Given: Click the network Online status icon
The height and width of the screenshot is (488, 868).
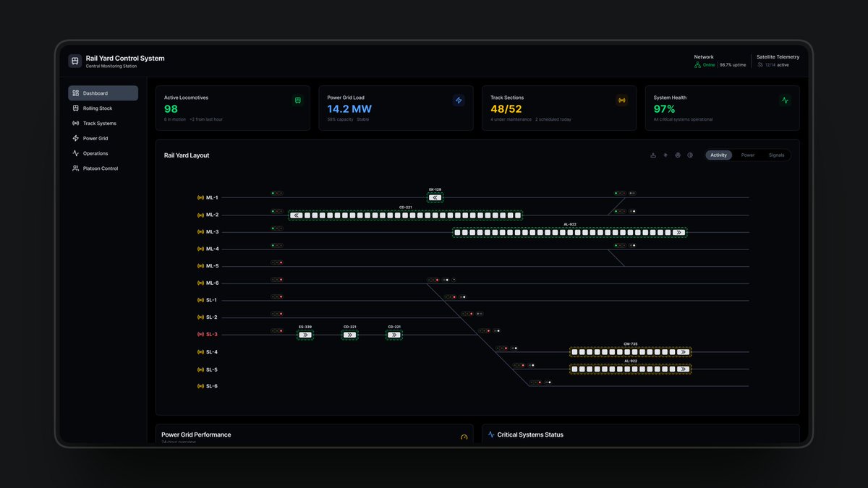Looking at the screenshot, I should [697, 65].
